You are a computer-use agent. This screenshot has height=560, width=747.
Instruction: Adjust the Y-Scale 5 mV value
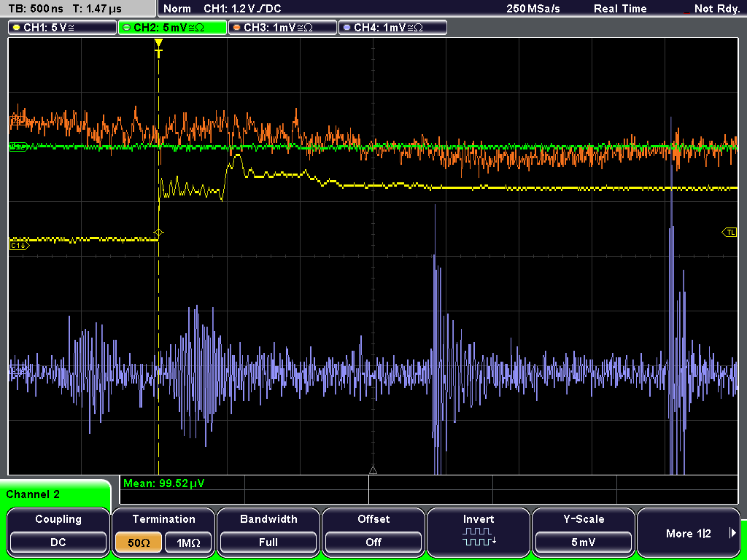[583, 532]
